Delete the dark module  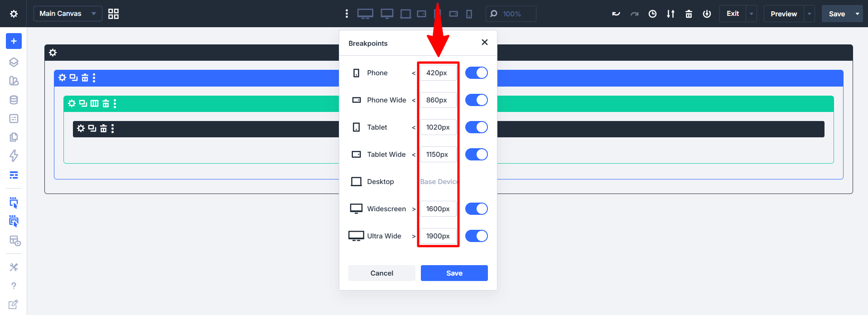click(103, 128)
